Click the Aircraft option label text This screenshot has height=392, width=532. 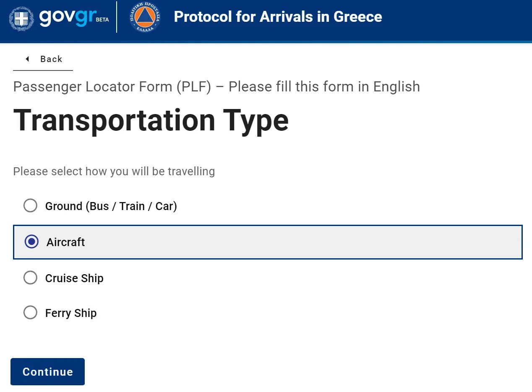pyautogui.click(x=66, y=242)
